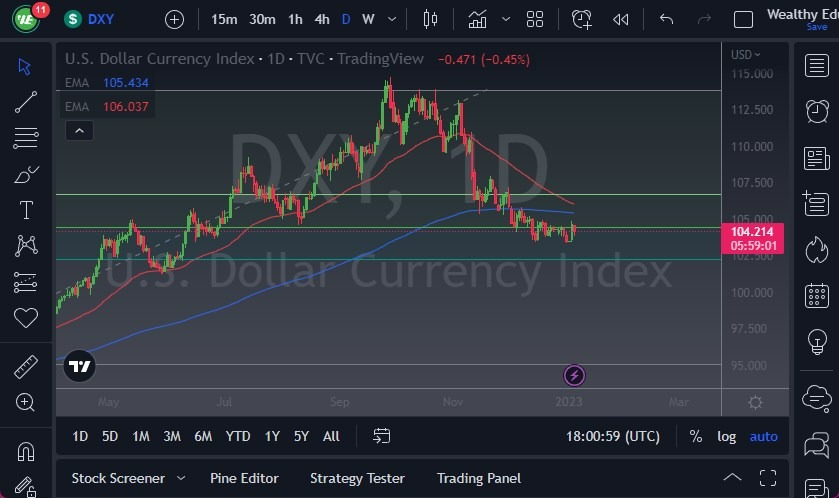The image size is (839, 498).
Task: Set range to 1Y
Action: tap(272, 436)
